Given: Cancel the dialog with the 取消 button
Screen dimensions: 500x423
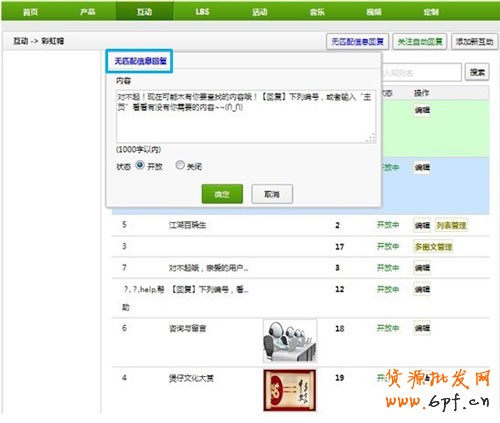Looking at the screenshot, I should point(272,194).
